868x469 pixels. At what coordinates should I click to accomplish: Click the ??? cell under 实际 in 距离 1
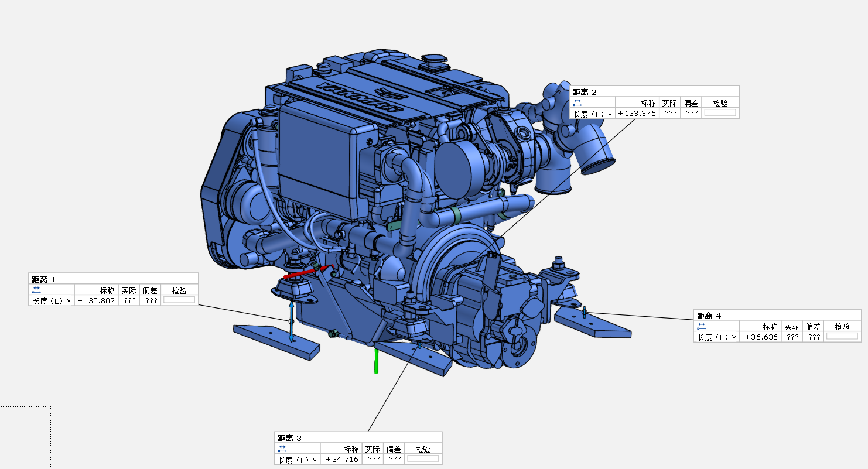point(129,300)
